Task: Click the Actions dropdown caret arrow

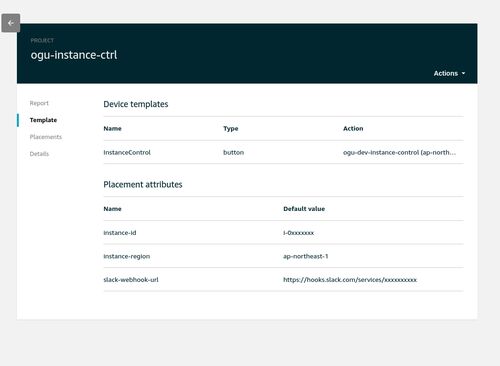Action: click(x=463, y=73)
